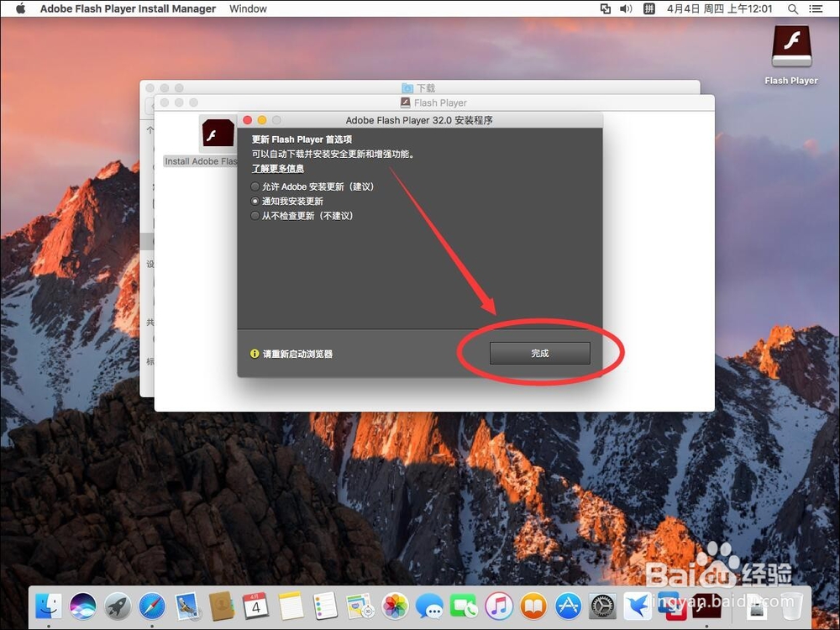Click the 更新 Flash Player 首选项 heading
The width and height of the screenshot is (840, 630).
[302, 139]
